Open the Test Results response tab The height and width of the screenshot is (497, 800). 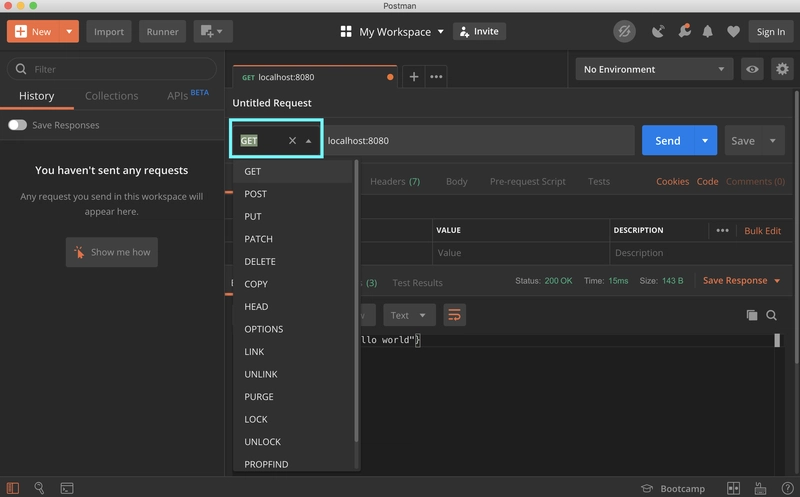click(417, 283)
